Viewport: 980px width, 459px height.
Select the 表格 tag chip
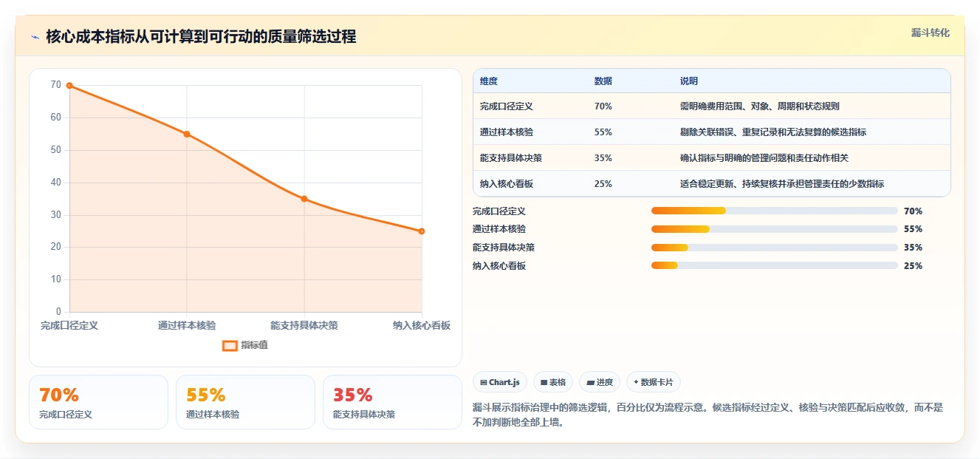[553, 382]
